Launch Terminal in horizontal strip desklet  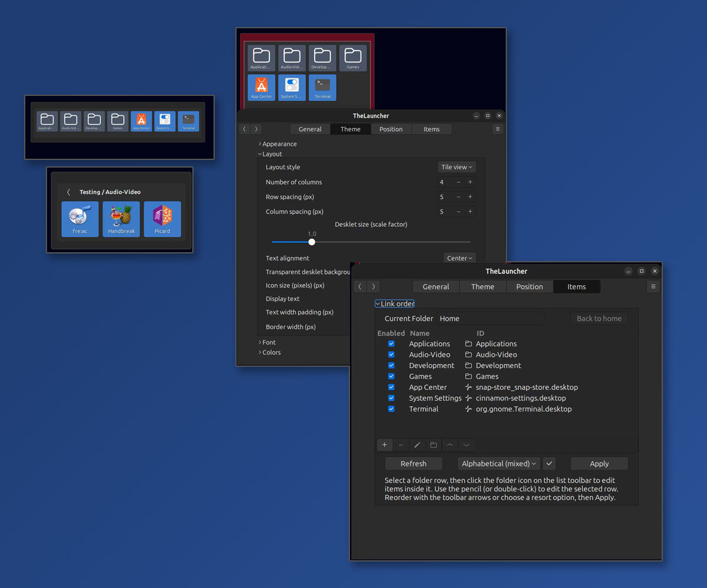[x=188, y=121]
